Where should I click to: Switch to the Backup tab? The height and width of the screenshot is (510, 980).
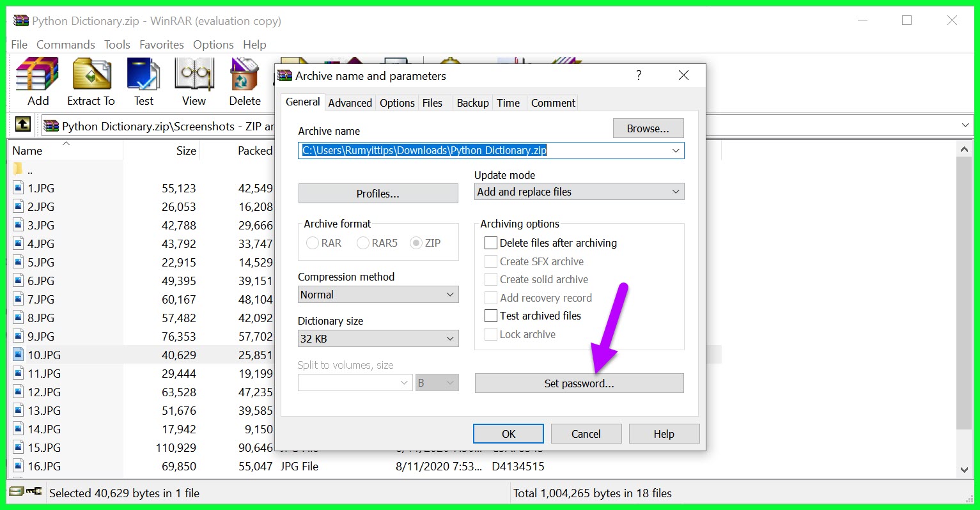(x=472, y=103)
